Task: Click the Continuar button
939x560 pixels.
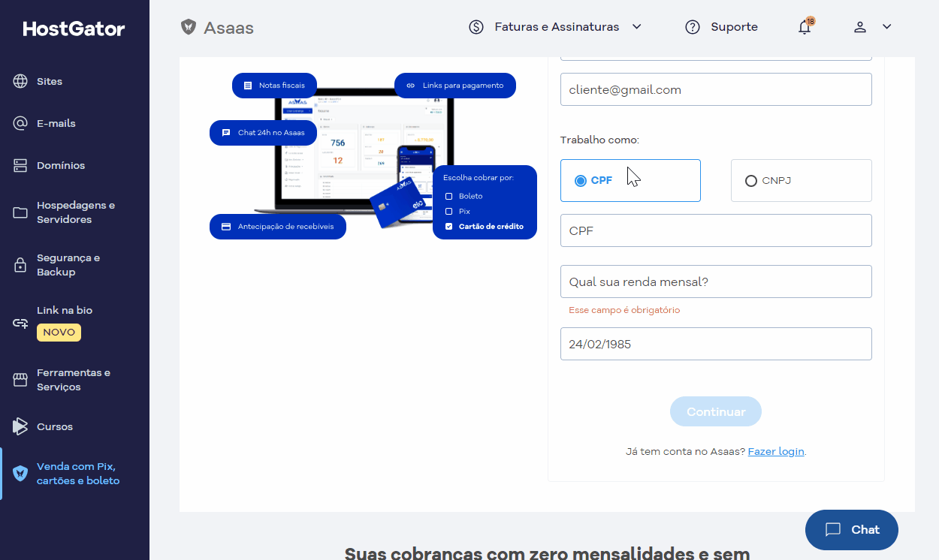Action: 716,411
